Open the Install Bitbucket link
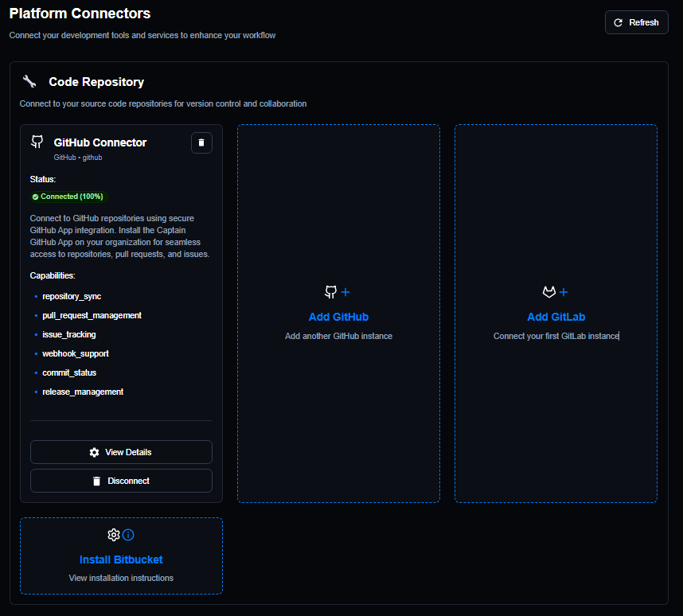The image size is (683, 616). [x=121, y=559]
